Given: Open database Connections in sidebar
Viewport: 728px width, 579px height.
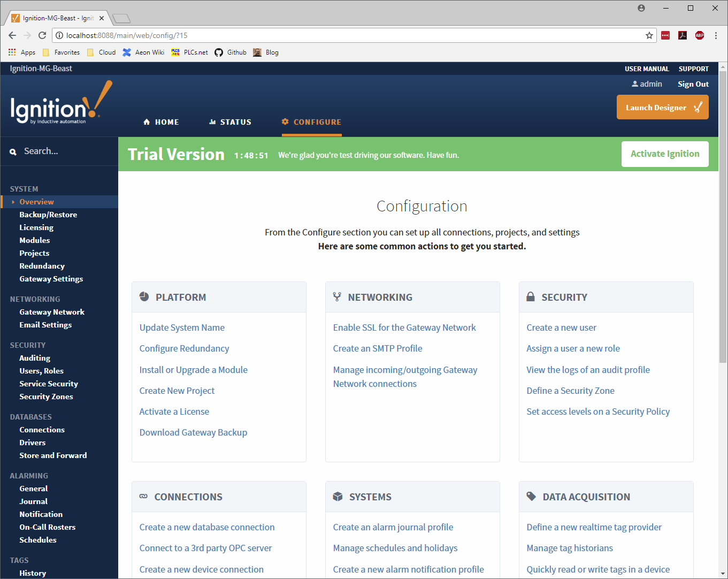Looking at the screenshot, I should pos(42,430).
